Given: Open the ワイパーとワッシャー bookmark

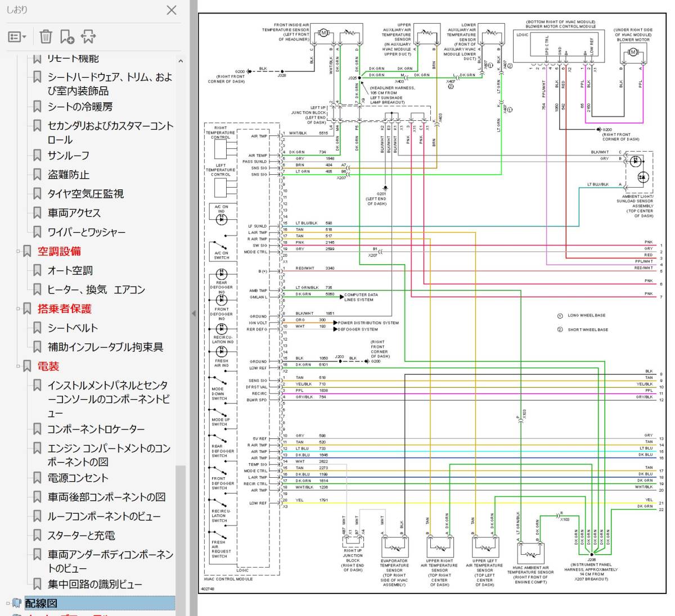Looking at the screenshot, I should 86,232.
